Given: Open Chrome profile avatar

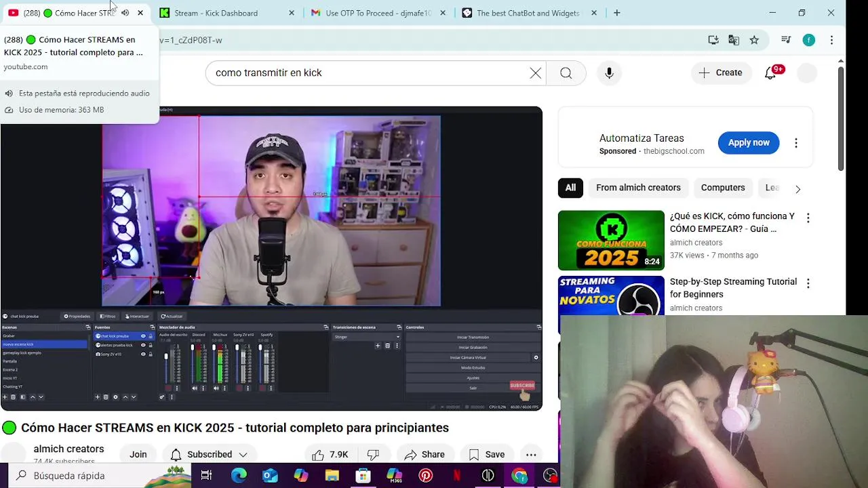Looking at the screenshot, I should click(809, 40).
